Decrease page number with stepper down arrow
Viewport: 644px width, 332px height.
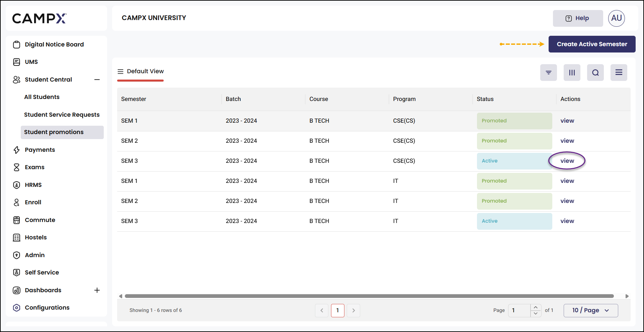click(536, 314)
